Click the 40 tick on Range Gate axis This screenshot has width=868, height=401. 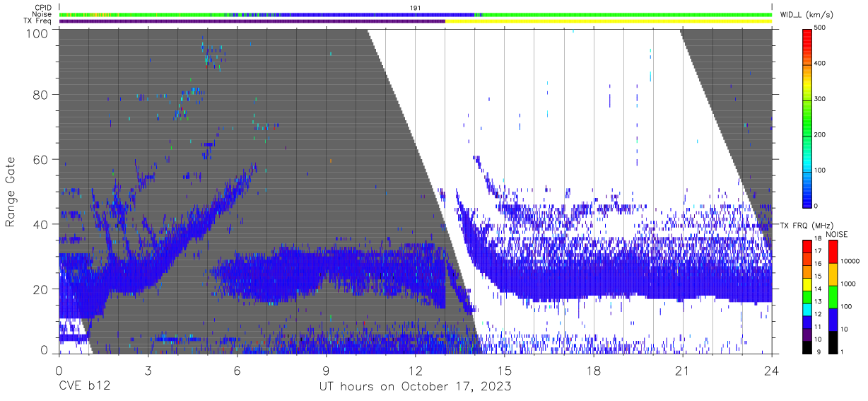(40, 224)
